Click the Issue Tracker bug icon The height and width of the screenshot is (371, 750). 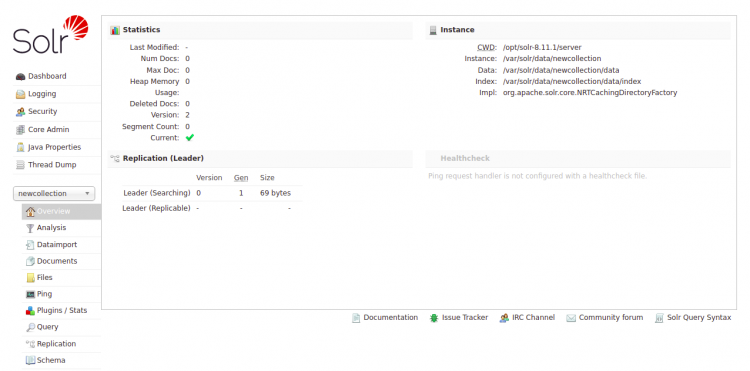point(434,318)
